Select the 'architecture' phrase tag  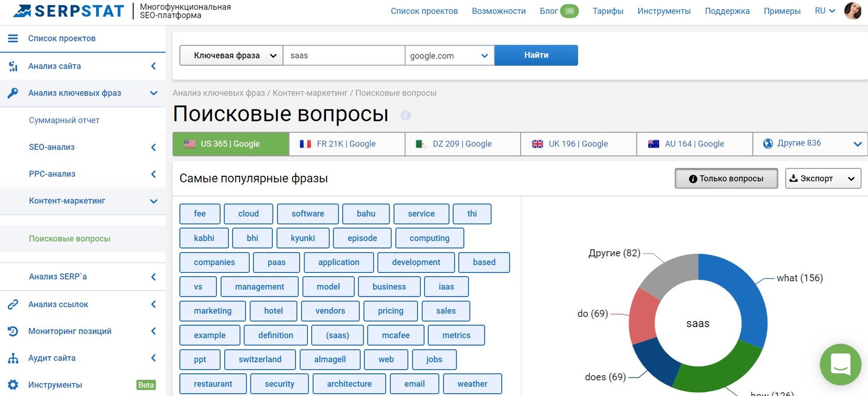point(349,384)
